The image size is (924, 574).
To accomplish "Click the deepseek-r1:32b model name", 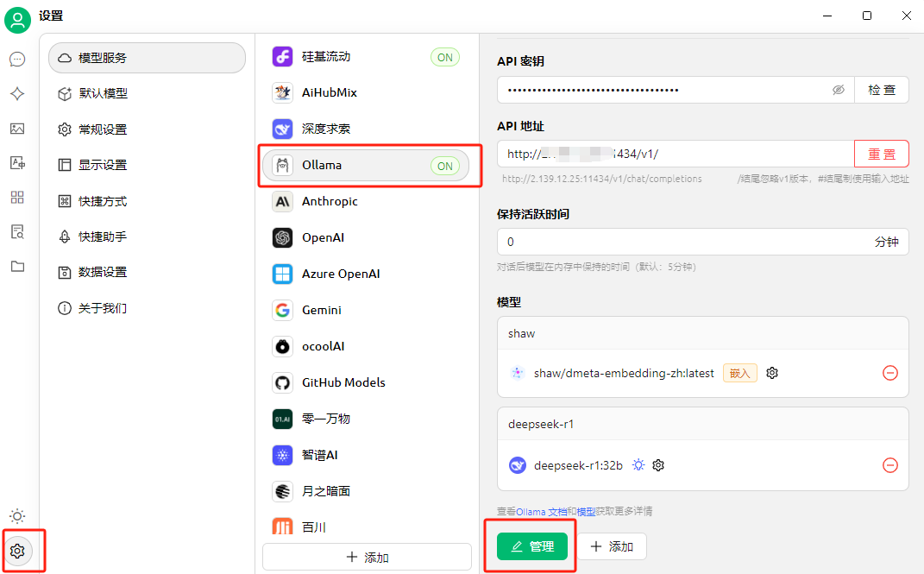I will tap(578, 465).
